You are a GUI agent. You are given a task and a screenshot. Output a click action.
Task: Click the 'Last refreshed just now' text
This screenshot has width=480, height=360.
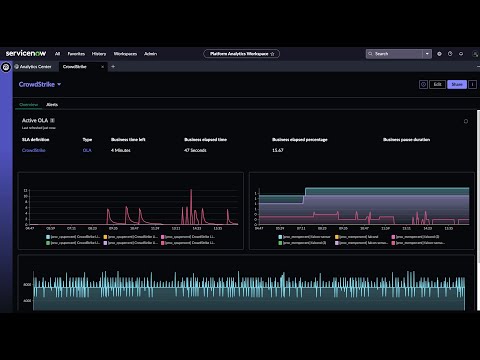tap(39, 128)
